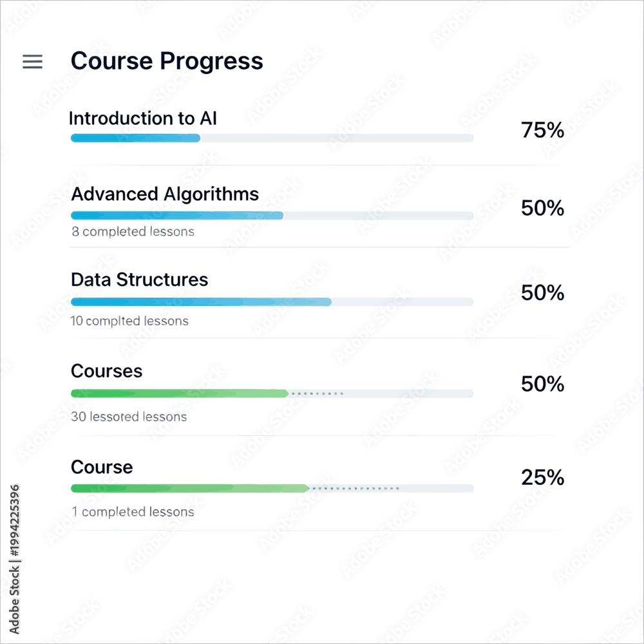Open the Advanced Algorithms course
The image size is (644, 644).
(165, 194)
